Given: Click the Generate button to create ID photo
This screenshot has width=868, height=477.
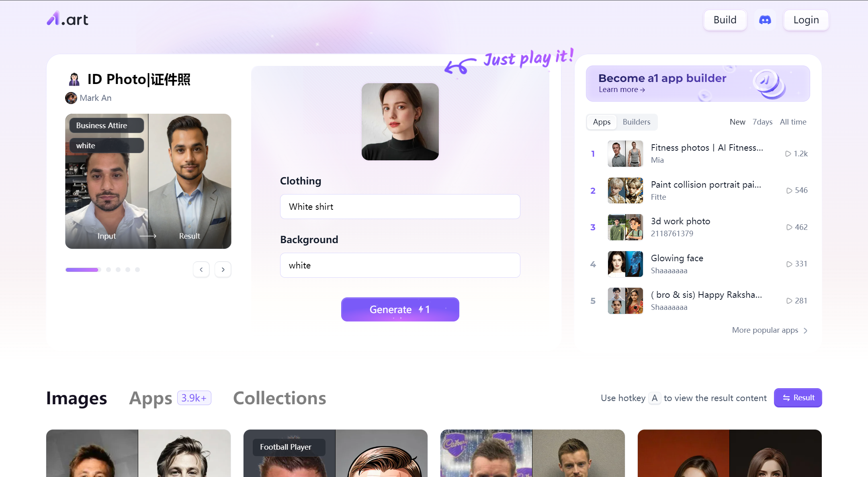Looking at the screenshot, I should 400,309.
